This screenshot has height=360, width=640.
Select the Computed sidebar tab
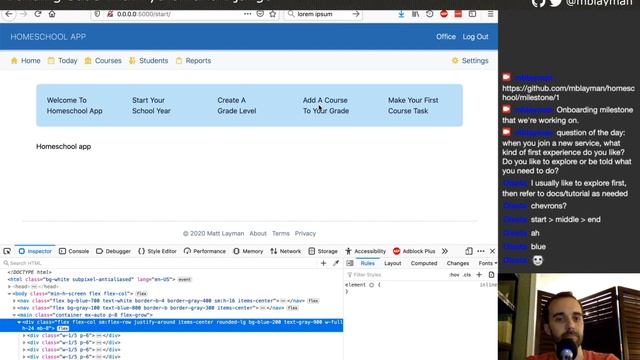424,263
